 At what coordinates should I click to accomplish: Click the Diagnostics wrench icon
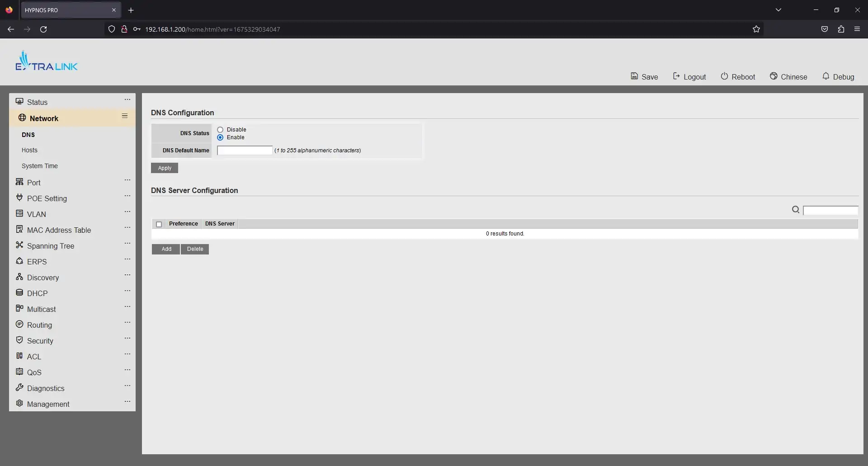click(x=19, y=388)
